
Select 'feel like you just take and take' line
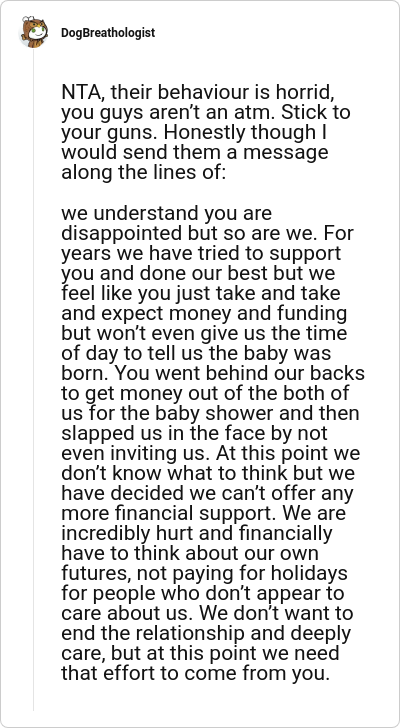point(200,293)
